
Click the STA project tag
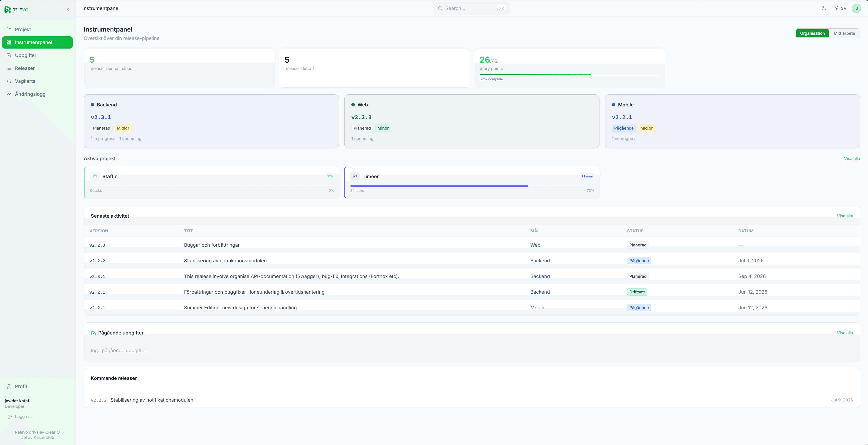click(330, 177)
